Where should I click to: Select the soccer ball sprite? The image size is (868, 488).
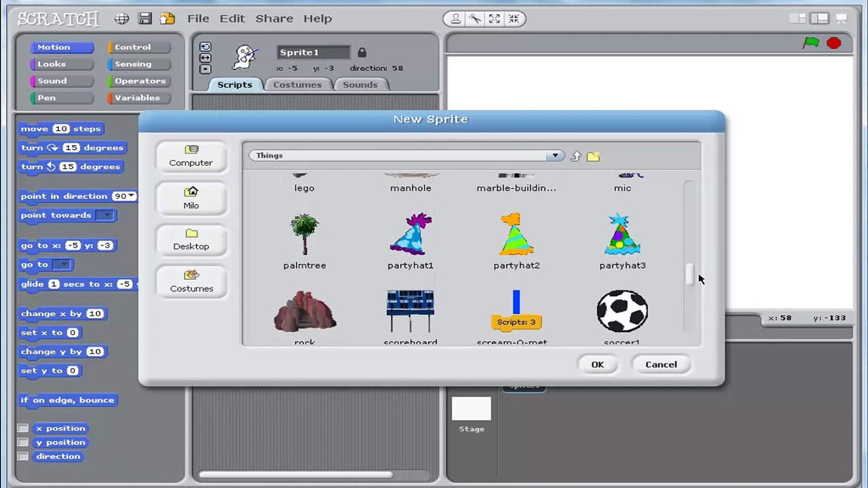(623, 317)
